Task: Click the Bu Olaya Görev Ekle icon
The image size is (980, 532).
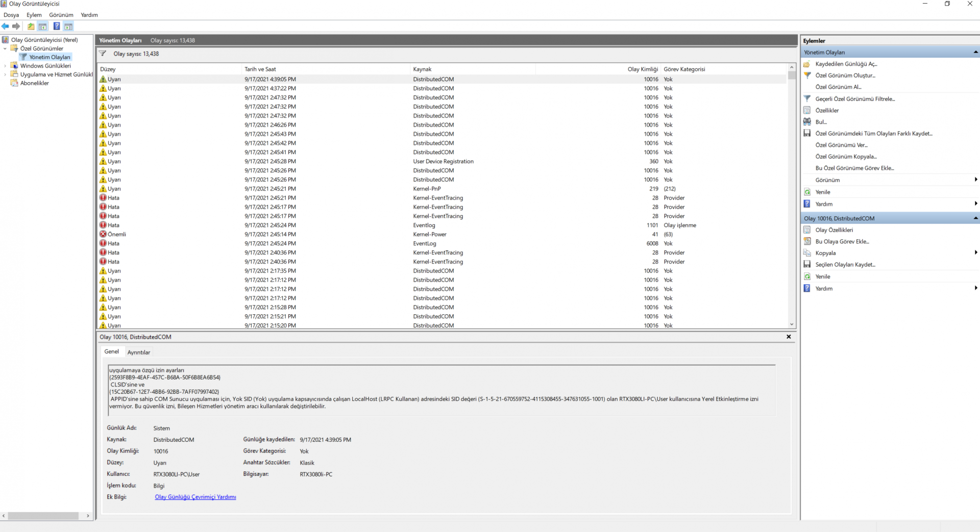Action: coord(807,241)
